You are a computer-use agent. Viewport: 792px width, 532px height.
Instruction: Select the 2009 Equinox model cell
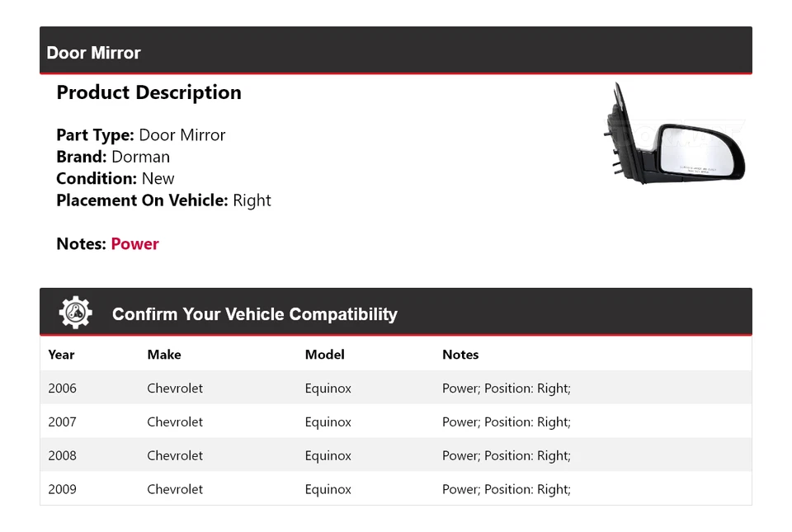[x=328, y=489]
